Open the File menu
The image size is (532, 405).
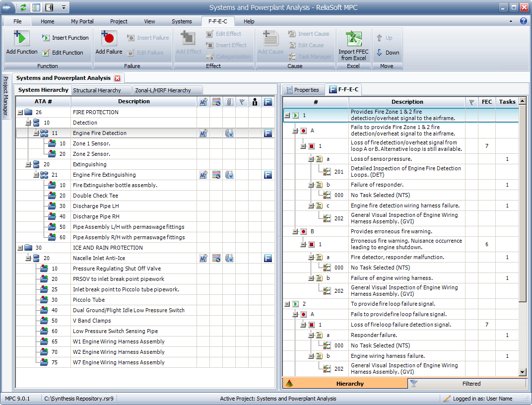(x=17, y=21)
